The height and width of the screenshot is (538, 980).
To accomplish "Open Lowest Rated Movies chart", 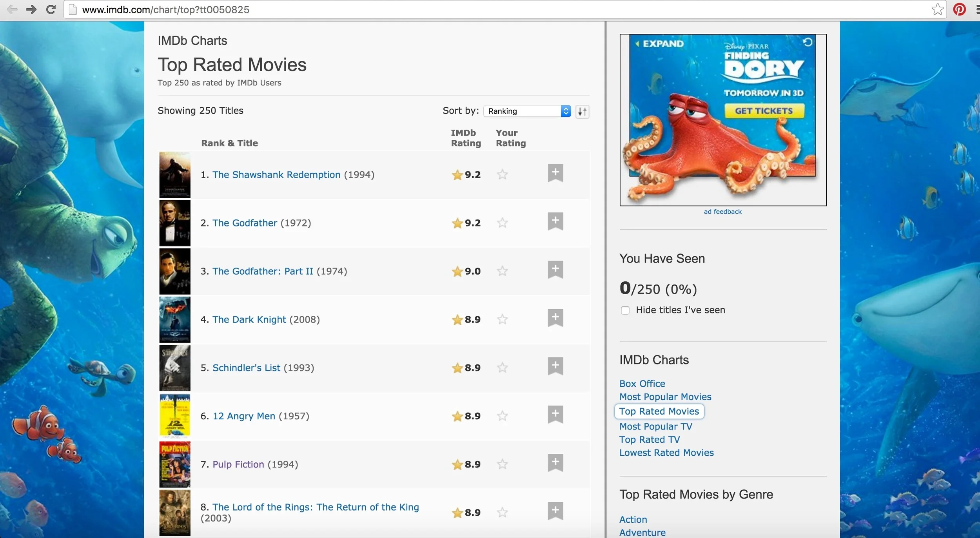I will tap(666, 453).
